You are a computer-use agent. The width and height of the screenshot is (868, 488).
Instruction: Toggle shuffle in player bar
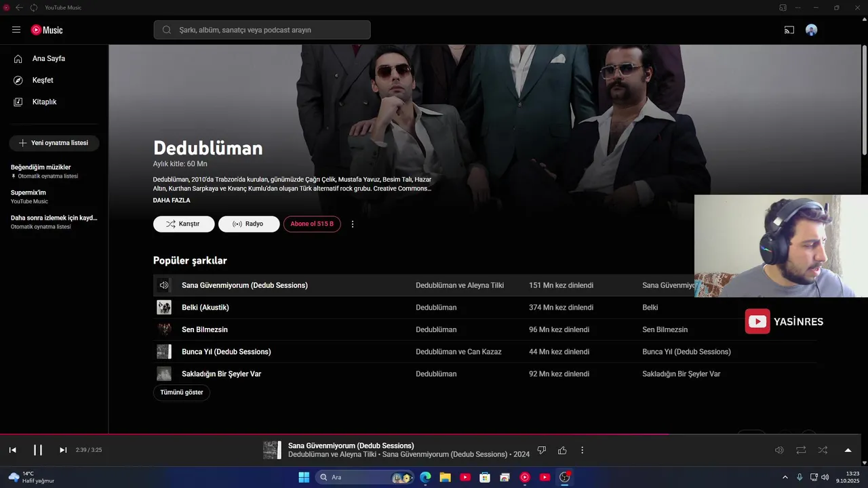coord(823,450)
